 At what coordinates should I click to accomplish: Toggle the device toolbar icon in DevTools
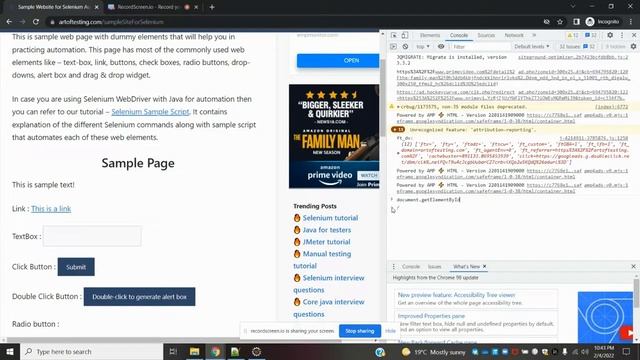pos(404,36)
